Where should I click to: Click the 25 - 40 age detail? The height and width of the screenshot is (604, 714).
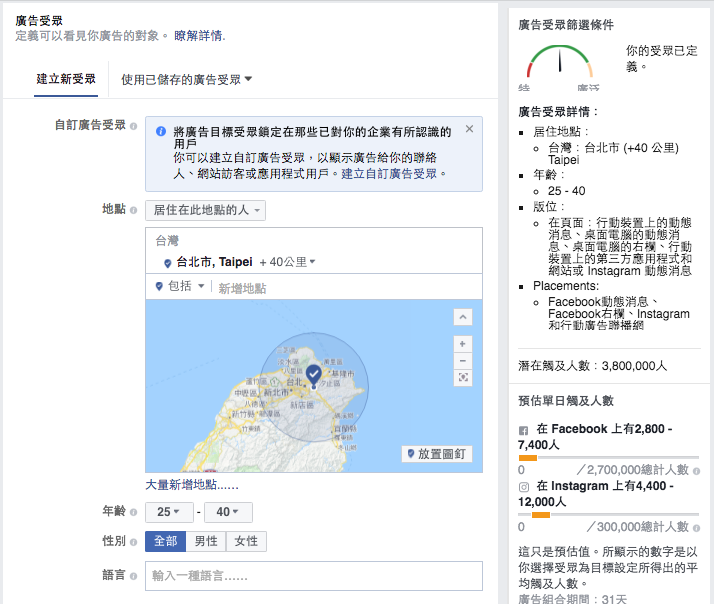coord(566,191)
